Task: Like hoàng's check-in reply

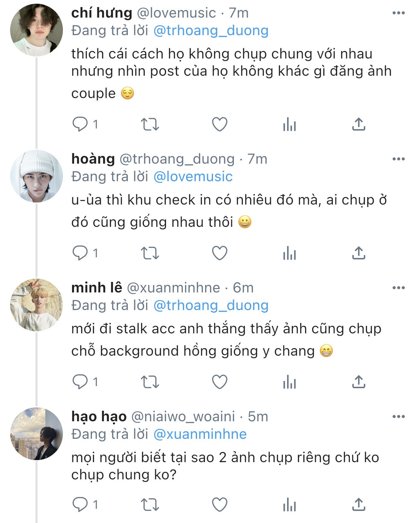Action: [219, 253]
